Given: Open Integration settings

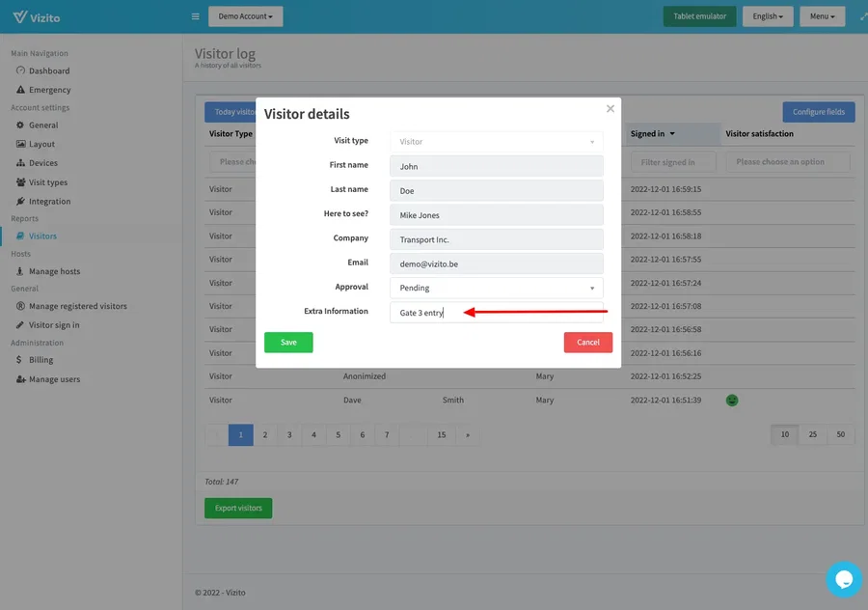Looking at the screenshot, I should click(x=20, y=201).
